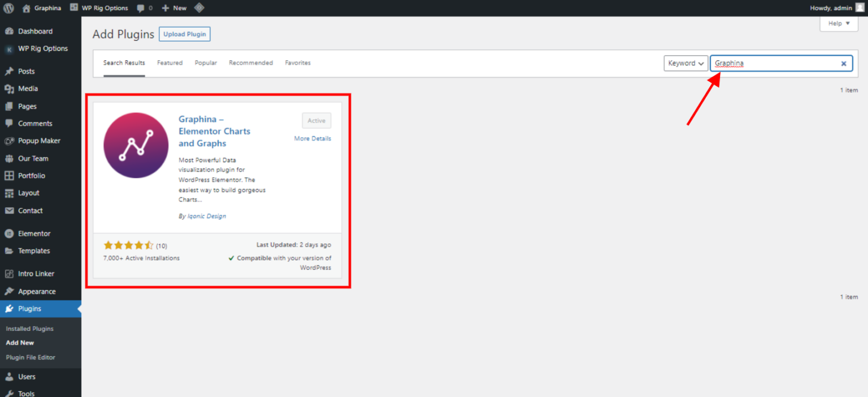The height and width of the screenshot is (397, 868).
Task: Clear the Graphina search with the X
Action: click(x=844, y=63)
